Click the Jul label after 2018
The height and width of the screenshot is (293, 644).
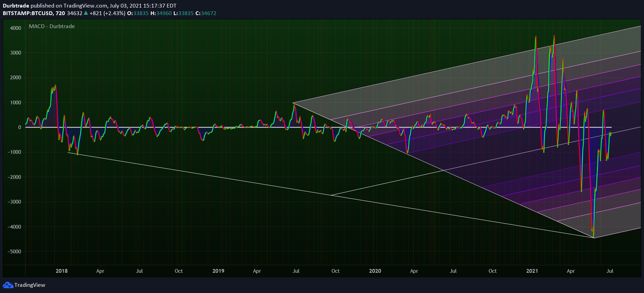point(139,271)
